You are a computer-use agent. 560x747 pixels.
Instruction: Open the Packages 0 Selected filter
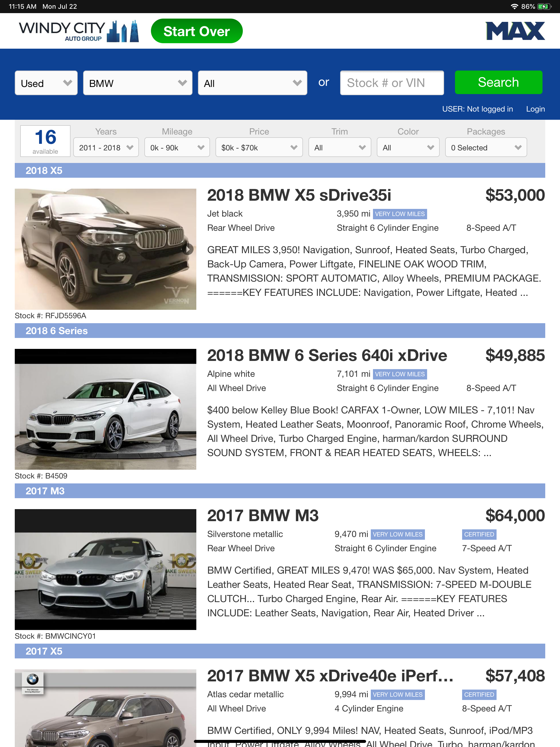(486, 148)
